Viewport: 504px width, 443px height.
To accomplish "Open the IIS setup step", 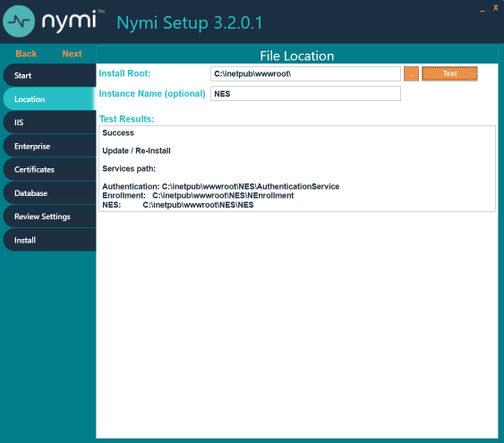I will 49,123.
